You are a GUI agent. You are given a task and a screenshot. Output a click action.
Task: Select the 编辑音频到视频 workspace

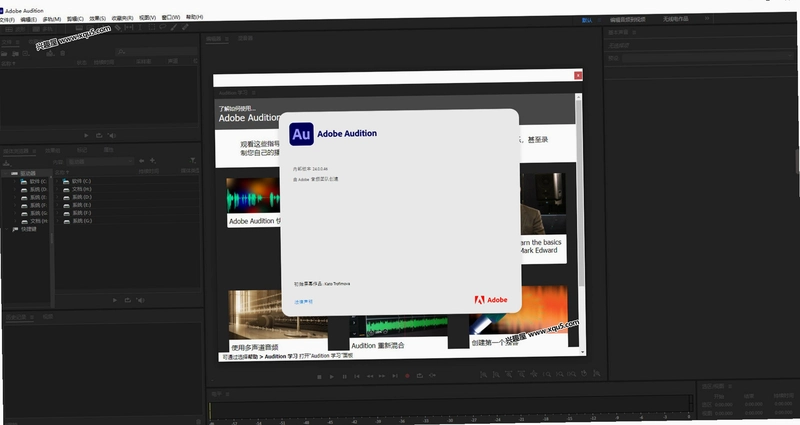point(628,19)
